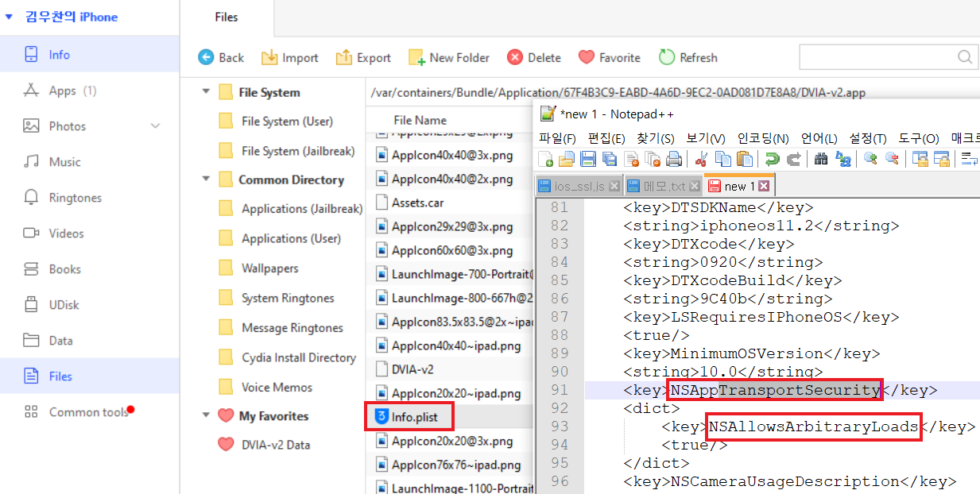The image size is (980, 494).
Task: Switch to the Files tab
Action: pyautogui.click(x=227, y=17)
